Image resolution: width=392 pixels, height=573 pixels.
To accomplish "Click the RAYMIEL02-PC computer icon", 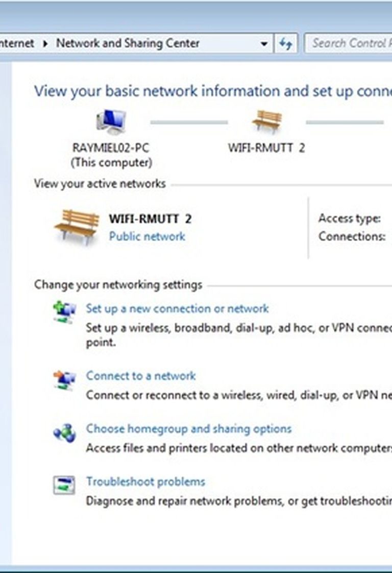I will (112, 122).
